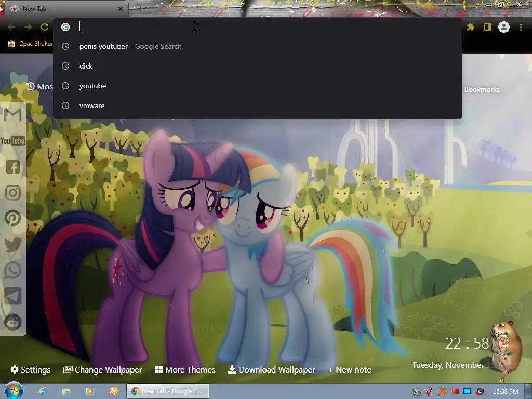Launch Internet Explorer from the taskbar
Viewport: 532px width, 399px height.
(42, 391)
